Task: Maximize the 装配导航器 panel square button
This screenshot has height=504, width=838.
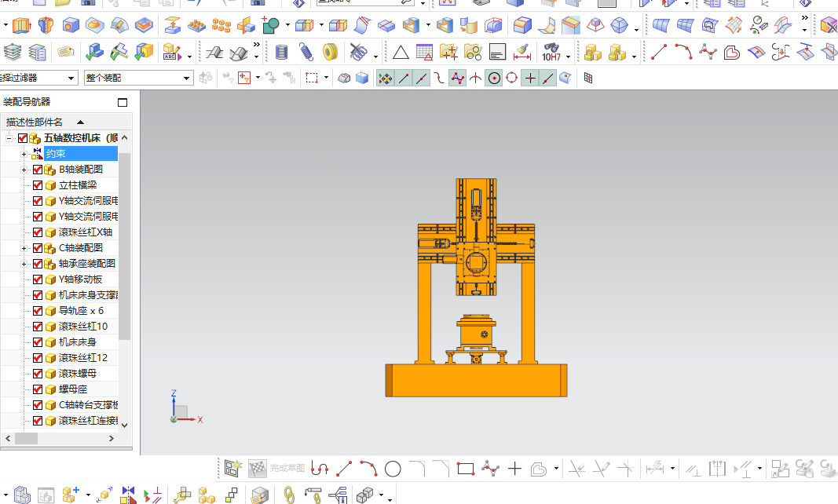Action: click(123, 102)
